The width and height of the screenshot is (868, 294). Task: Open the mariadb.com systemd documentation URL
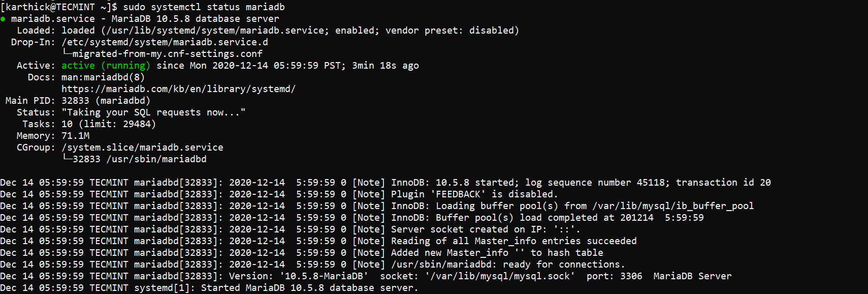178,89
